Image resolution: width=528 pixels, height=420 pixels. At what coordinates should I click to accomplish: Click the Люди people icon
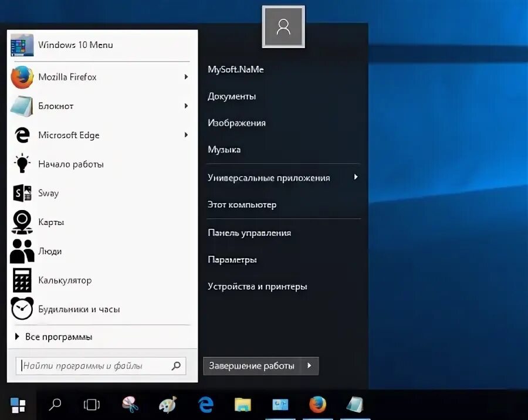click(22, 251)
